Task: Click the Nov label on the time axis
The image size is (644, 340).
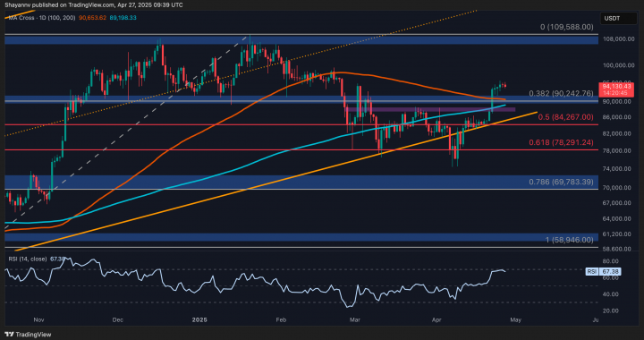Action: (x=38, y=319)
